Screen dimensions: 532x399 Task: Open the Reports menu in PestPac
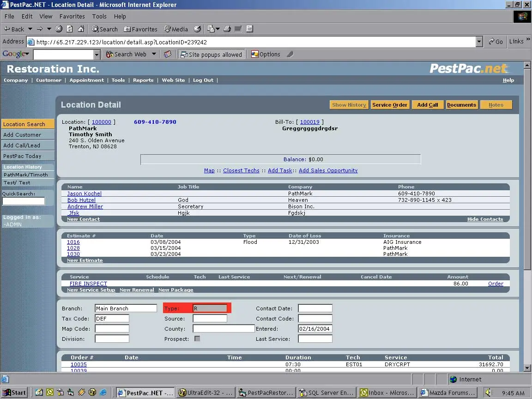click(x=143, y=80)
